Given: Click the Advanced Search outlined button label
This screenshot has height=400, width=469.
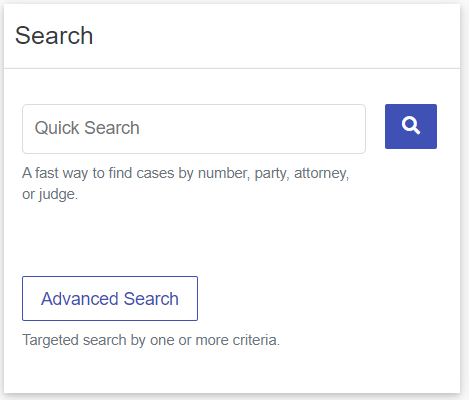Looking at the screenshot, I should tap(110, 298).
